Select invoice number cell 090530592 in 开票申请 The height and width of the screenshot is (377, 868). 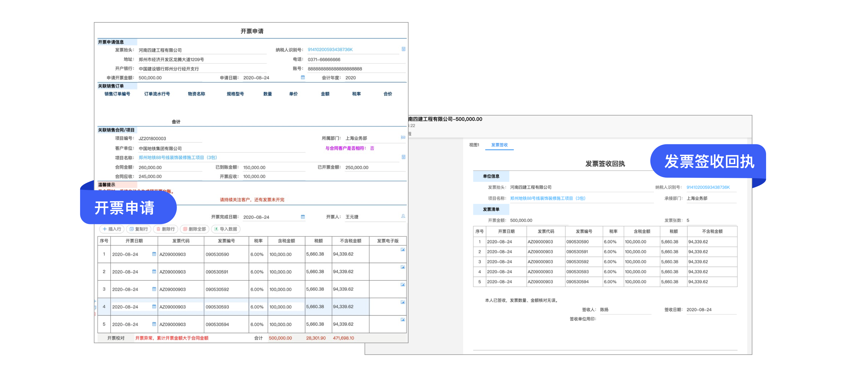226,289
